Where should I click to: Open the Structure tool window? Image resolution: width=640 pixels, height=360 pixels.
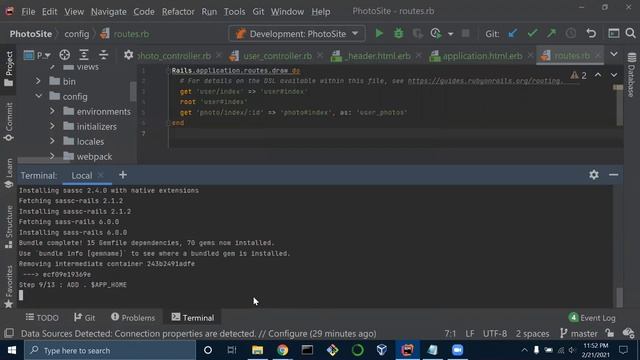click(9, 227)
